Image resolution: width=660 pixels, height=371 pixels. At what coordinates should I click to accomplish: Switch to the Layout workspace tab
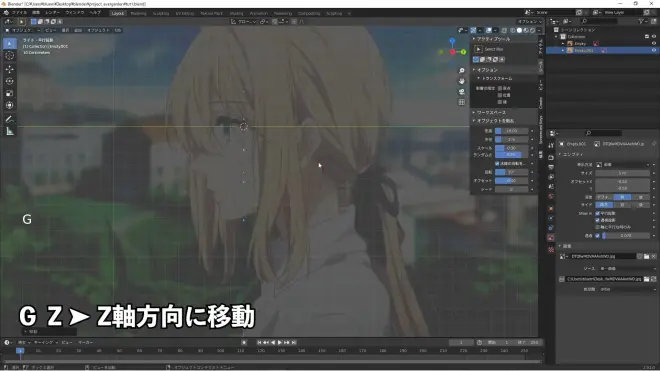(x=117, y=13)
